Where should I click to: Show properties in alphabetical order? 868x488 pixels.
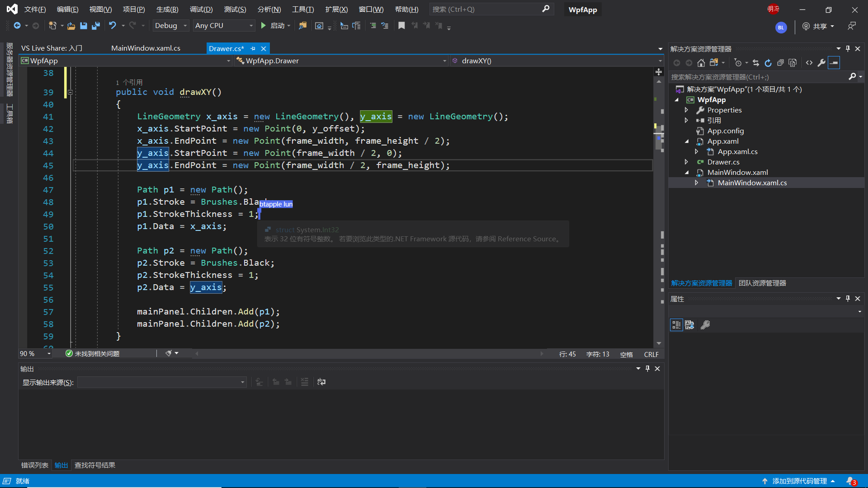pos(689,325)
